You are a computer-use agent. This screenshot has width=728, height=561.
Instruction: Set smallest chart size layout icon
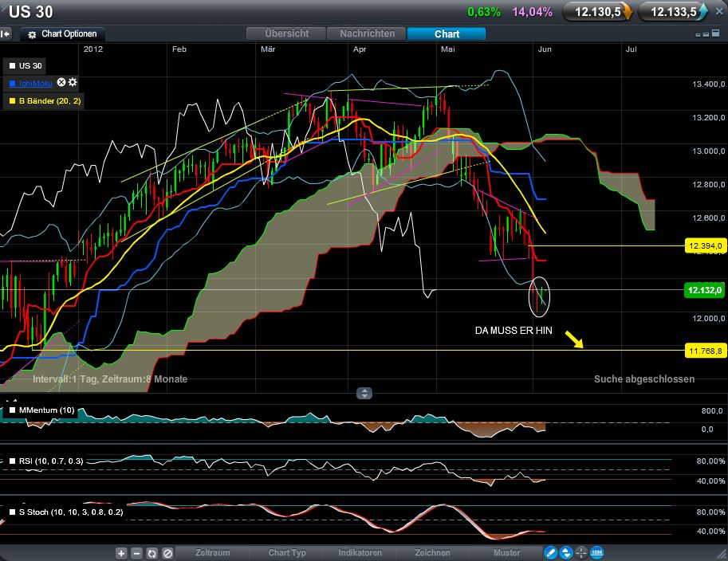[698, 35]
